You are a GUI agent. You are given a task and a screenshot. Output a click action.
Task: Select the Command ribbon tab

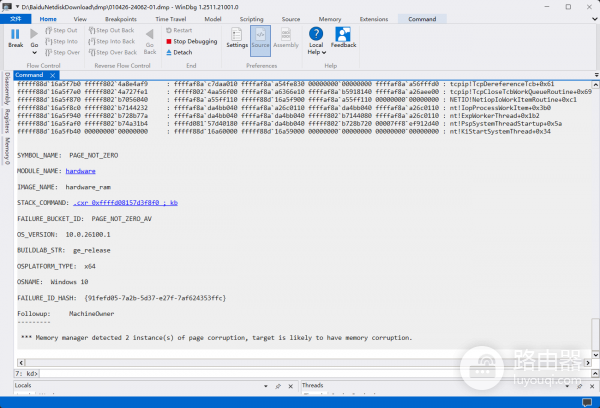coord(422,19)
